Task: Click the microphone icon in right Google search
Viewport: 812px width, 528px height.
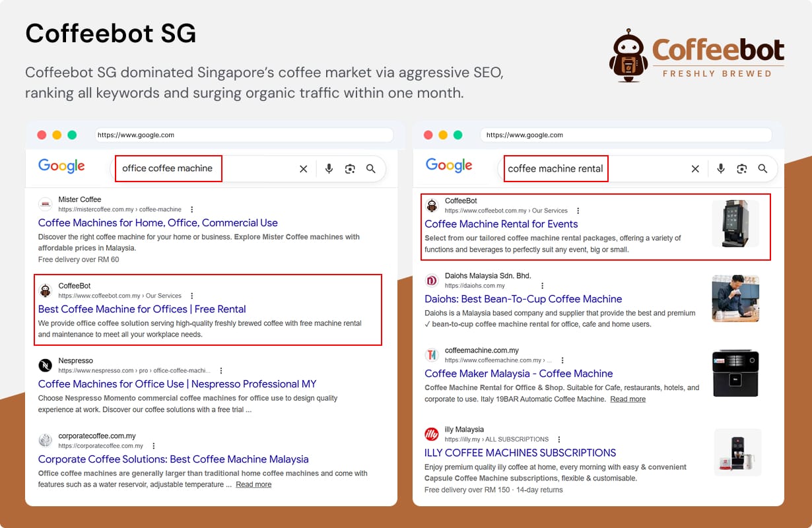Action: click(721, 169)
